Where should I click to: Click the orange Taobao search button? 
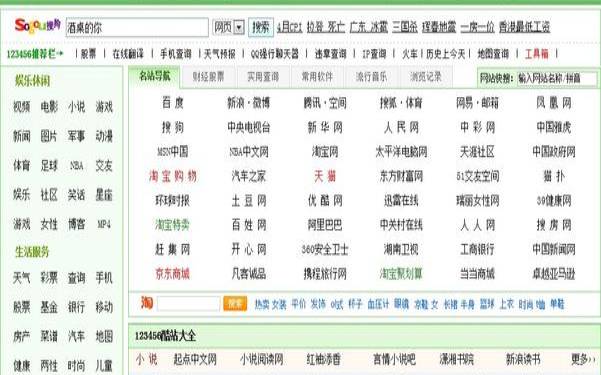tap(235, 304)
